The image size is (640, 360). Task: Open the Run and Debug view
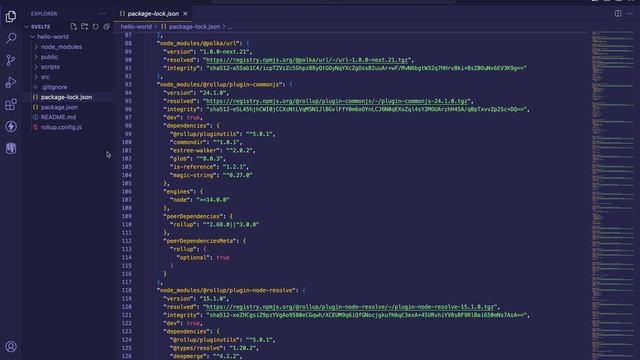[x=11, y=82]
